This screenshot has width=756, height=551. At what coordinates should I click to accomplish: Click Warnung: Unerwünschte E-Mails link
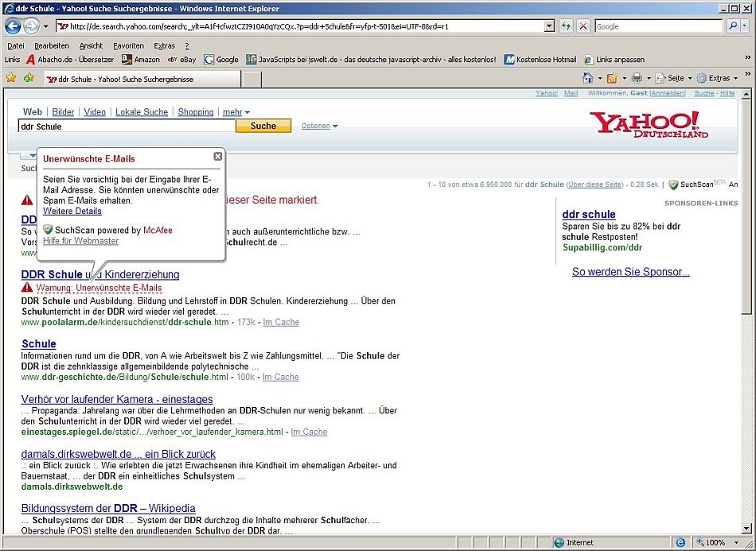coord(99,288)
